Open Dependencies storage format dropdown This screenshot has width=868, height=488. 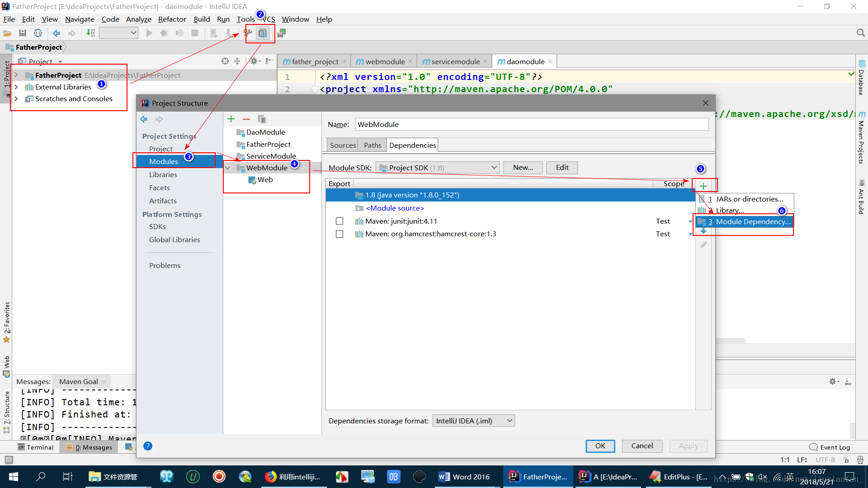[x=473, y=421]
